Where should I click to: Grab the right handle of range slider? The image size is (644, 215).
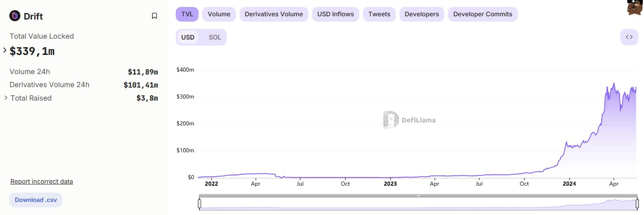coord(637,203)
